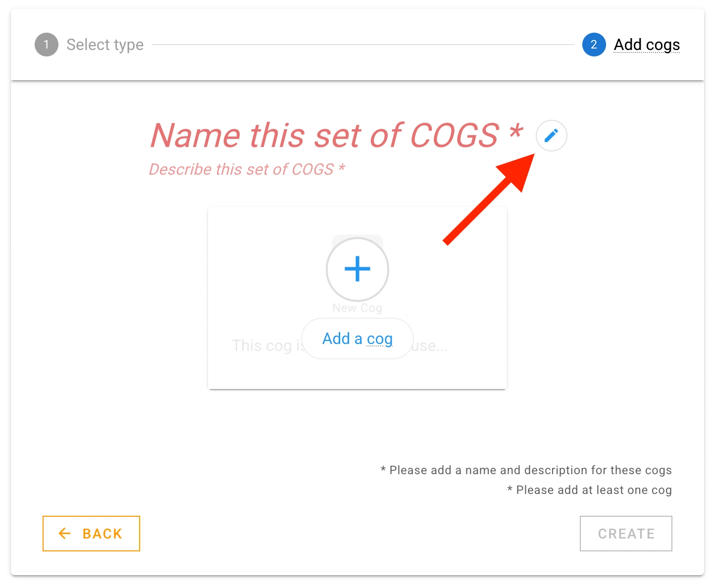
Task: Click the underlined Add cogs label
Action: coord(646,45)
